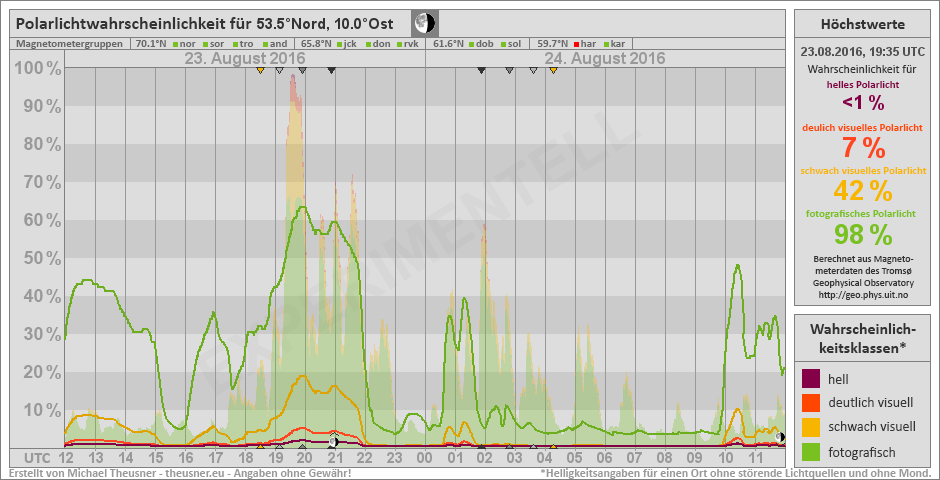Viewport: 940px width, 480px height.
Task: Click the green square next to 'nor'
Action: [175, 44]
